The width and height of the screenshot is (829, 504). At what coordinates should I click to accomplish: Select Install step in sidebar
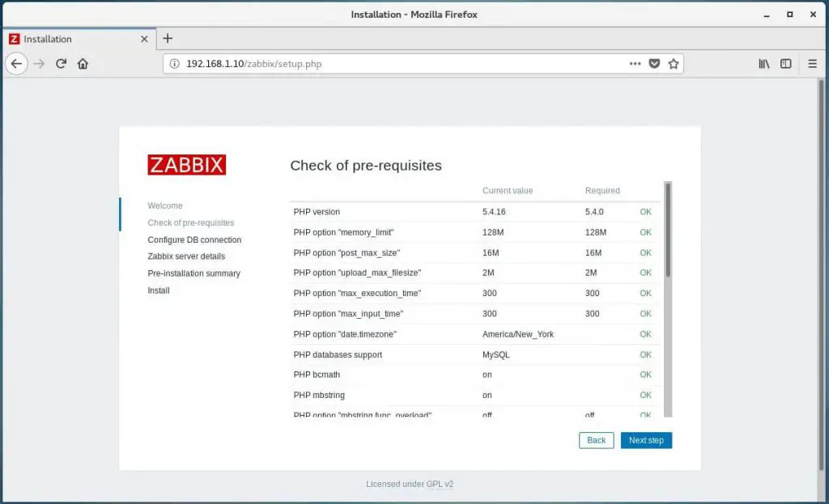159,290
